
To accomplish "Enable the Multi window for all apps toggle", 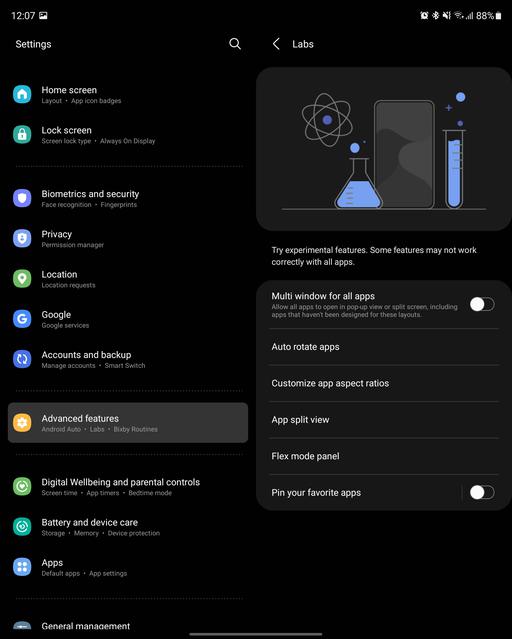I will (x=482, y=304).
